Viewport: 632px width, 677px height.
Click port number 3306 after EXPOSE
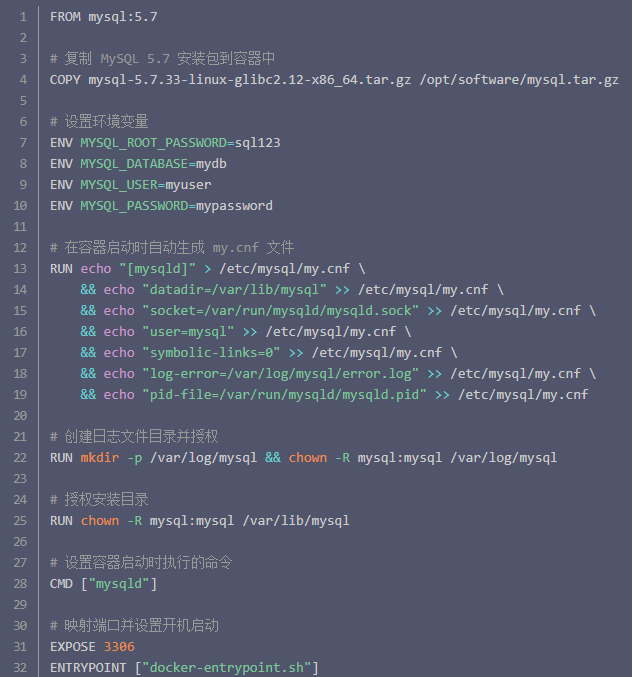(119, 647)
